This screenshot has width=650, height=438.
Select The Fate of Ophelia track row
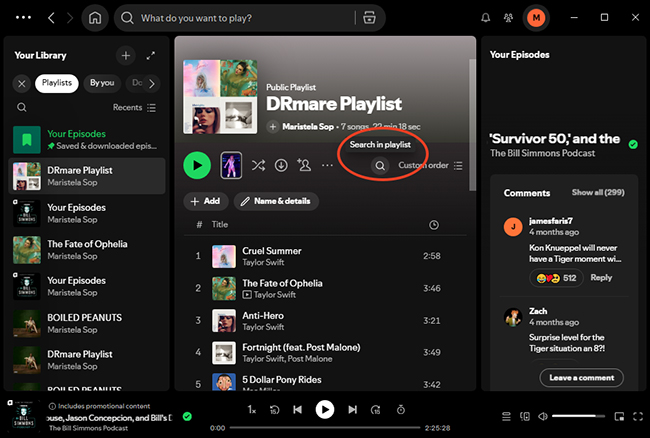[325, 288]
